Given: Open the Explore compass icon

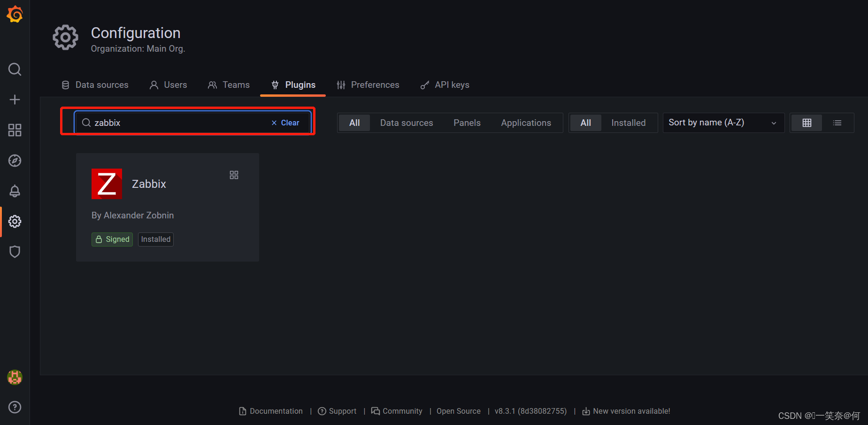Looking at the screenshot, I should [15, 161].
